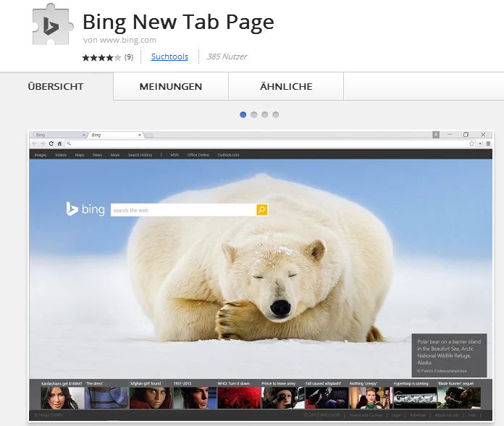Open the ÄHNLICHE tab
504x426 pixels.
click(x=286, y=86)
